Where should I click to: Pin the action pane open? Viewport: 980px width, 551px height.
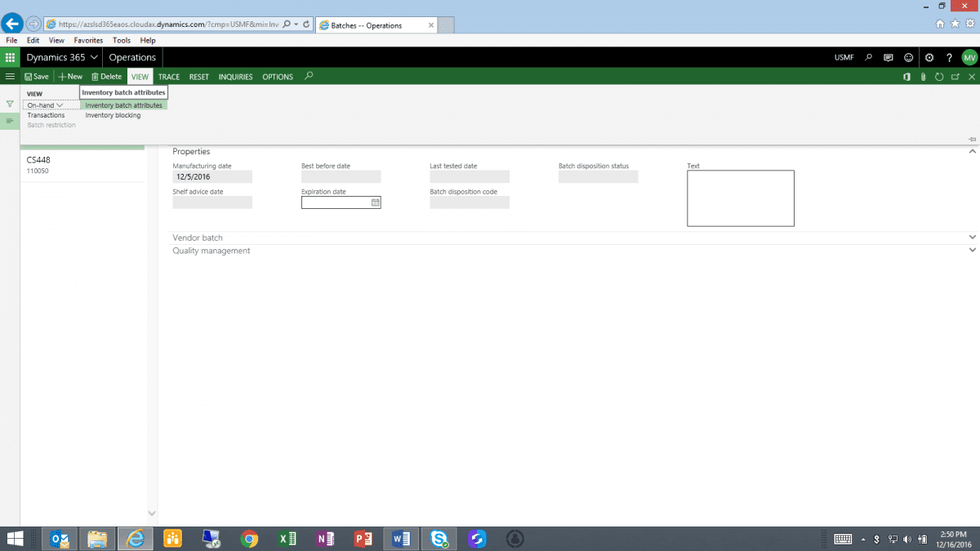[972, 140]
